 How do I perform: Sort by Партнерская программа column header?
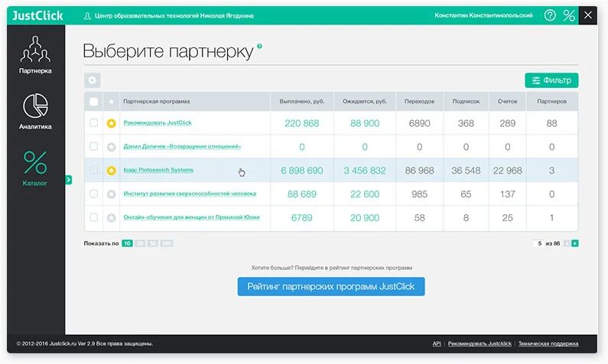[157, 102]
